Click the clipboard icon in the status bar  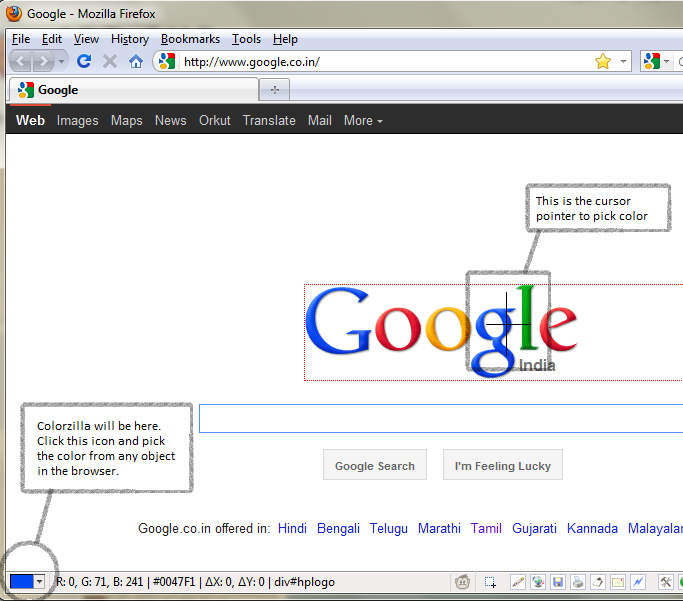[598, 582]
